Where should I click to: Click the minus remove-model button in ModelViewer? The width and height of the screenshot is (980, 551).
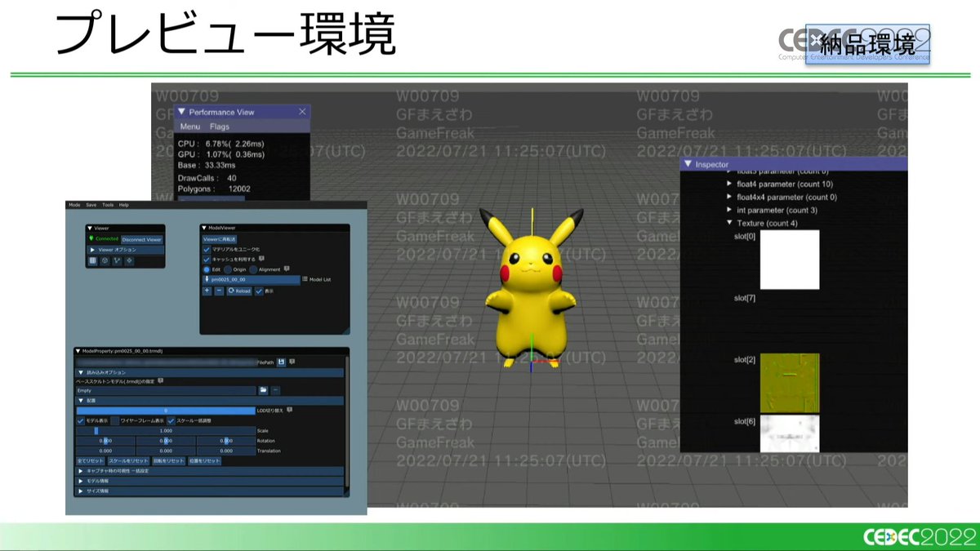click(x=219, y=291)
